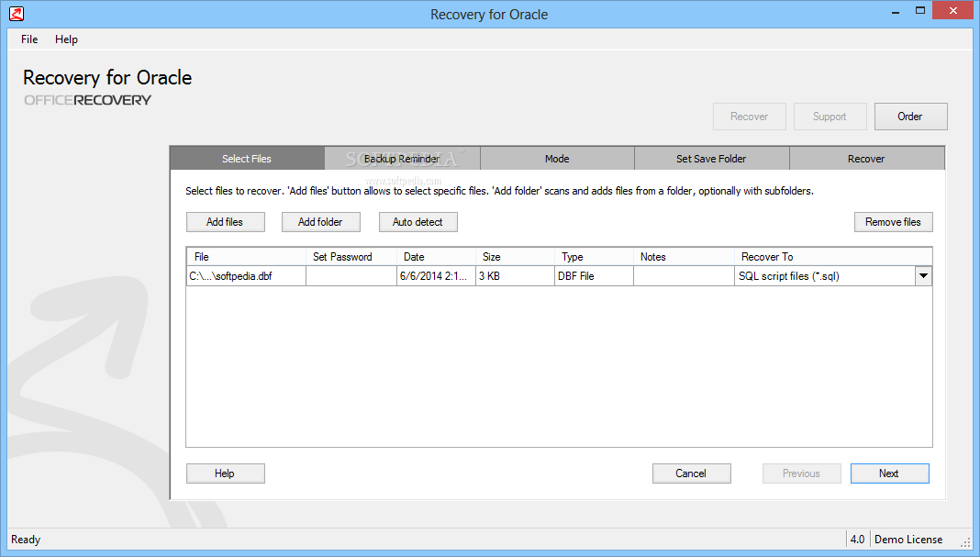
Task: Click the Add files button
Action: tap(225, 222)
